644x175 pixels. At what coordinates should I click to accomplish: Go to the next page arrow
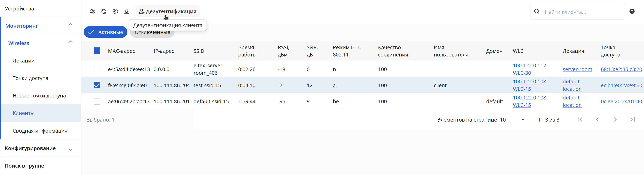pyautogui.click(x=615, y=120)
